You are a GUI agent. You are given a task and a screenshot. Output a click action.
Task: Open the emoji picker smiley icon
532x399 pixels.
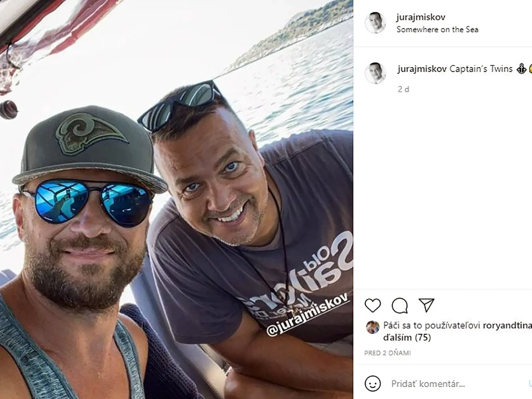coord(373,383)
